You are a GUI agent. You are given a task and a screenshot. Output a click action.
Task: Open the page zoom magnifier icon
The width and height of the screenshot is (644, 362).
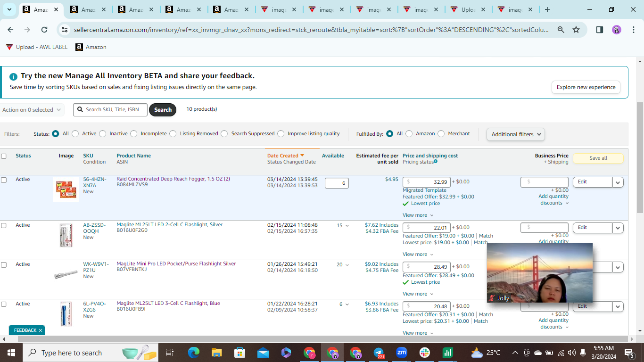[561, 30]
